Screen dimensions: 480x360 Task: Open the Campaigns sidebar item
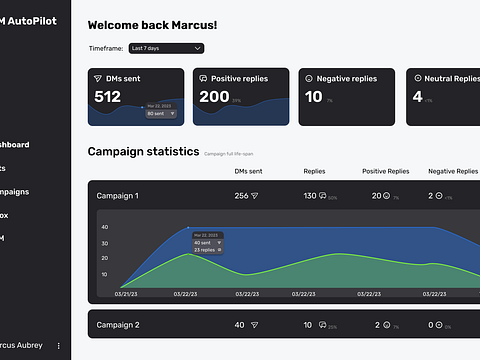click(x=15, y=192)
